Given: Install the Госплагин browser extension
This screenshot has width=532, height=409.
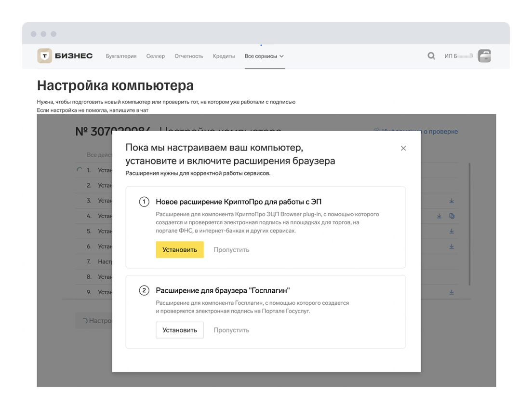Looking at the screenshot, I should [x=179, y=330].
